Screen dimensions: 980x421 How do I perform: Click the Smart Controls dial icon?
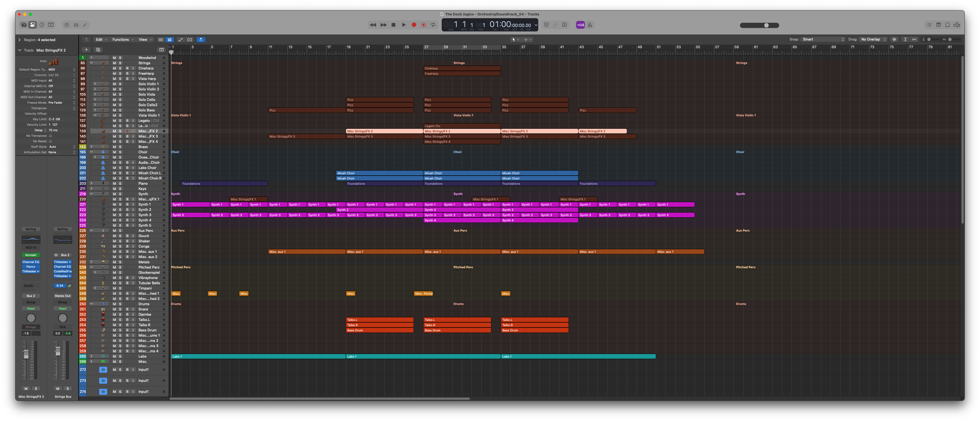[x=66, y=25]
